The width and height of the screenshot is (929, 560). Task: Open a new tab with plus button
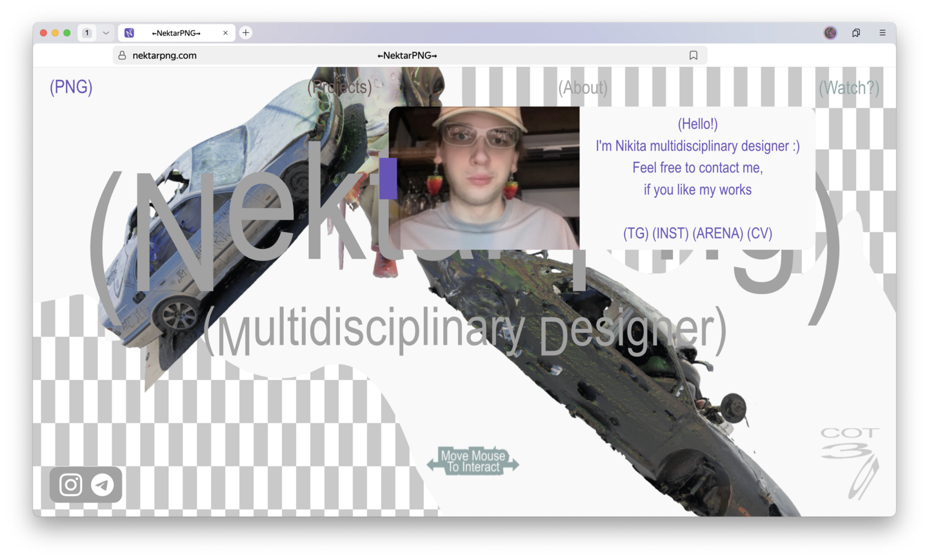coord(246,33)
